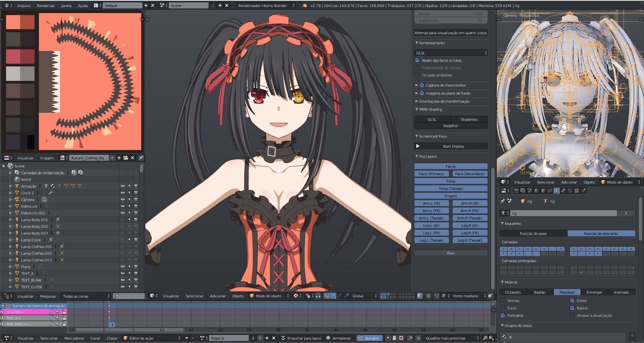Toggle Câmera renderability camera icon

[x=136, y=199]
